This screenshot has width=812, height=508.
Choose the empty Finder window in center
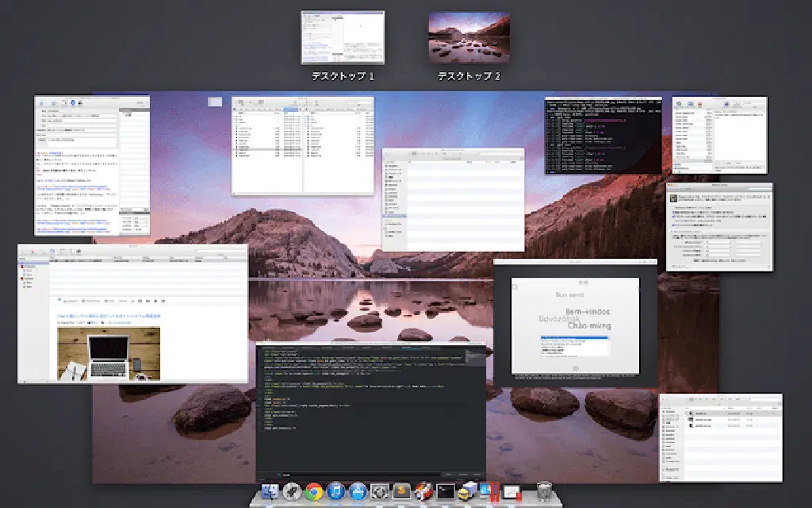tap(453, 199)
